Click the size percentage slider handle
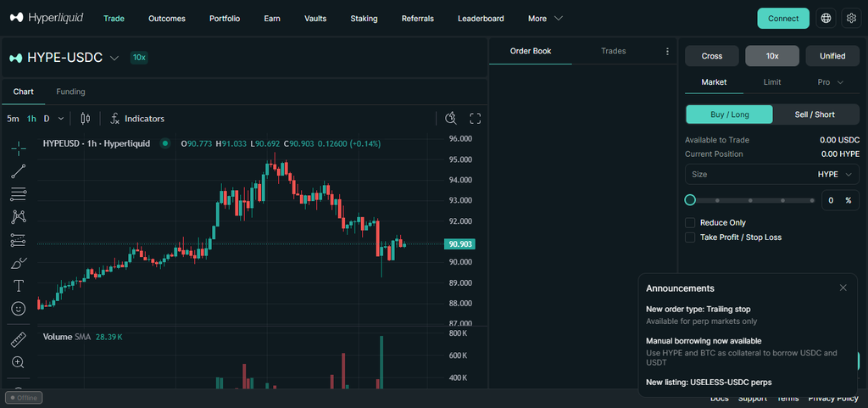Image resolution: width=868 pixels, height=408 pixels. coord(690,200)
